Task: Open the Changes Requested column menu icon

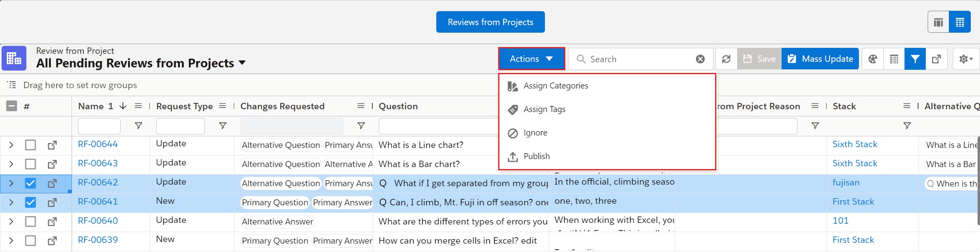Action: (x=361, y=106)
